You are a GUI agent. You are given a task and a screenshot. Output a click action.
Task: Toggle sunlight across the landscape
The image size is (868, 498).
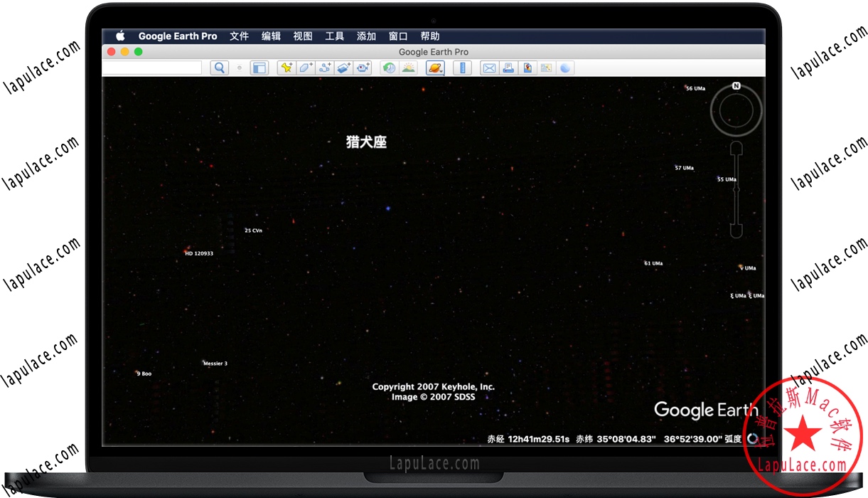(x=408, y=68)
